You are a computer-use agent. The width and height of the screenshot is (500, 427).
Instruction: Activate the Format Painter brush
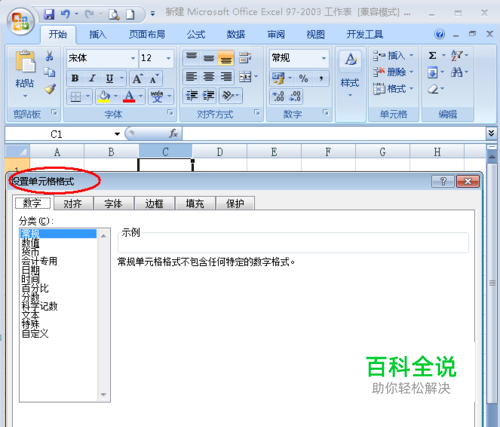tap(50, 89)
